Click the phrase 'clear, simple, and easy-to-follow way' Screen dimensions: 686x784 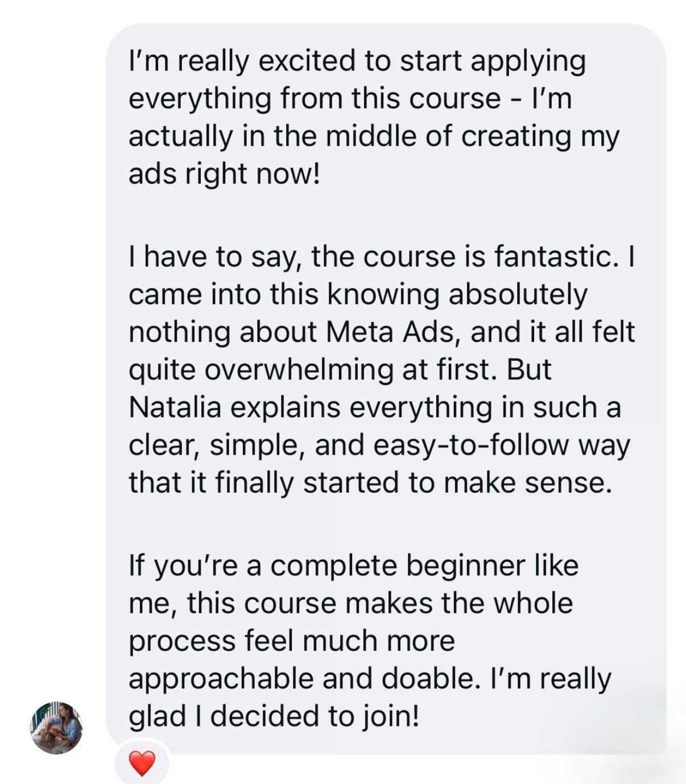click(x=379, y=445)
